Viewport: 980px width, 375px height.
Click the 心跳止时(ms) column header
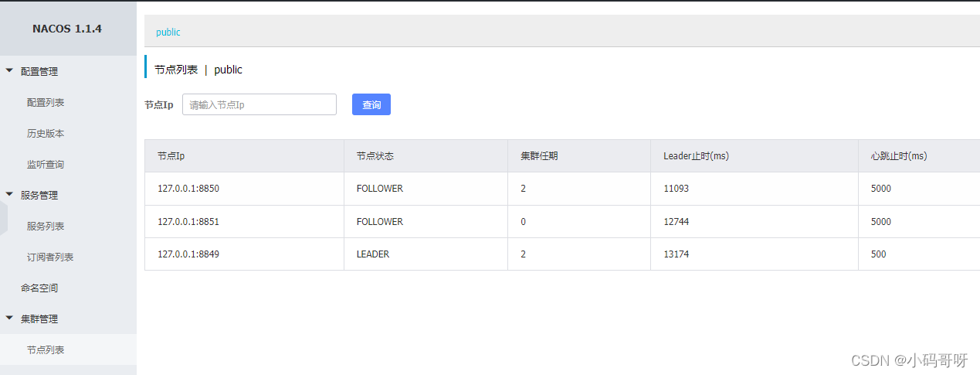pyautogui.click(x=919, y=156)
